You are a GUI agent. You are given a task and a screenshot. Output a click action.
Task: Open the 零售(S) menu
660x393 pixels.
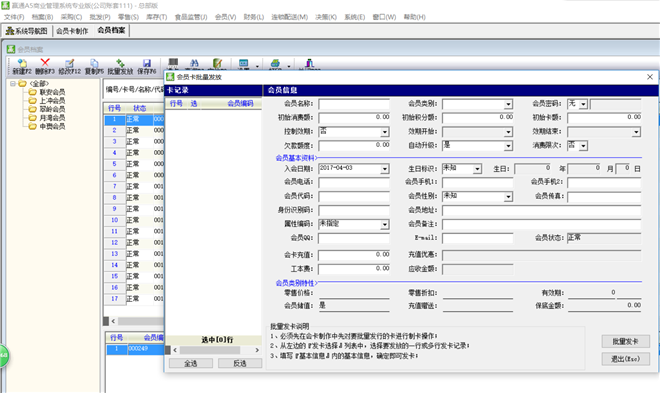[x=128, y=17]
